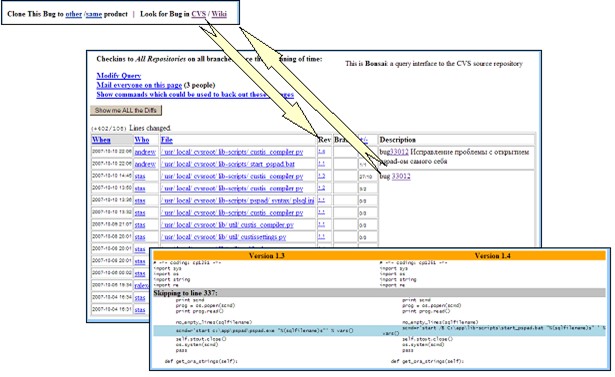Open 'Show commands which could be used to back out' link
The image size is (615, 377).
(195, 95)
